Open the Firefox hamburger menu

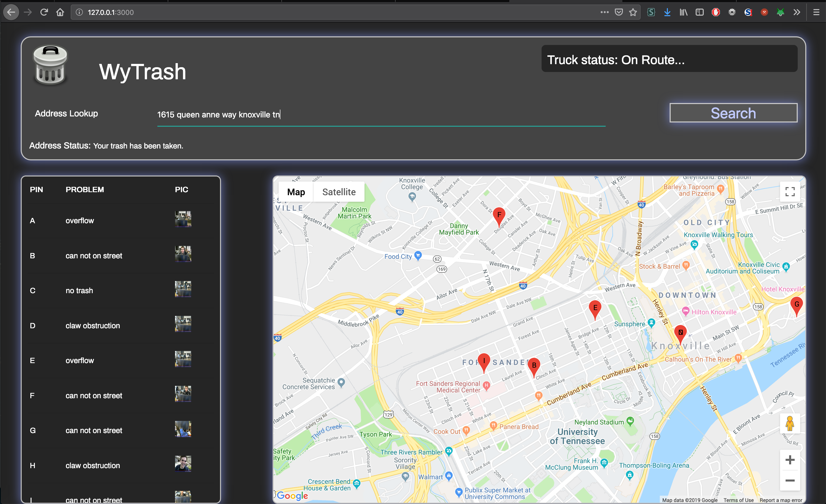point(816,12)
